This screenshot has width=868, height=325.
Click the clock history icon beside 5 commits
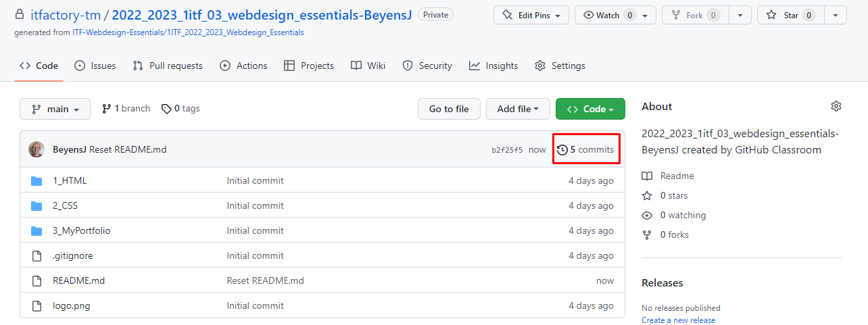[562, 150]
